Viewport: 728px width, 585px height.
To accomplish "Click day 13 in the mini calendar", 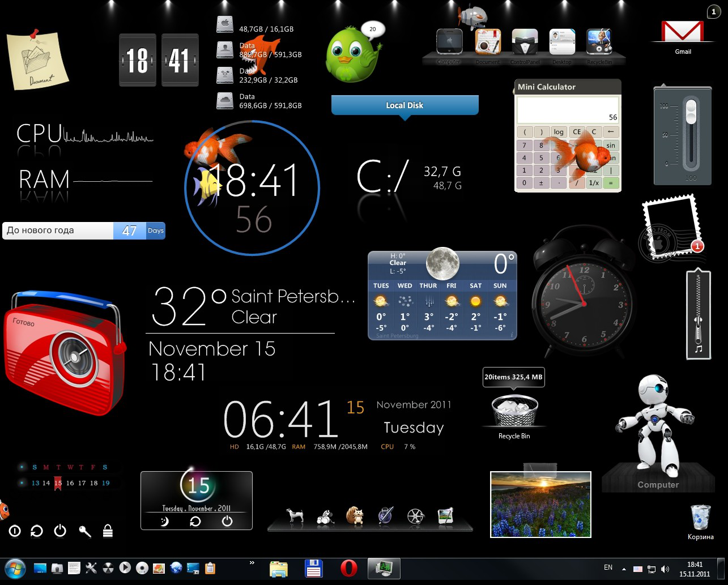I will [x=36, y=483].
